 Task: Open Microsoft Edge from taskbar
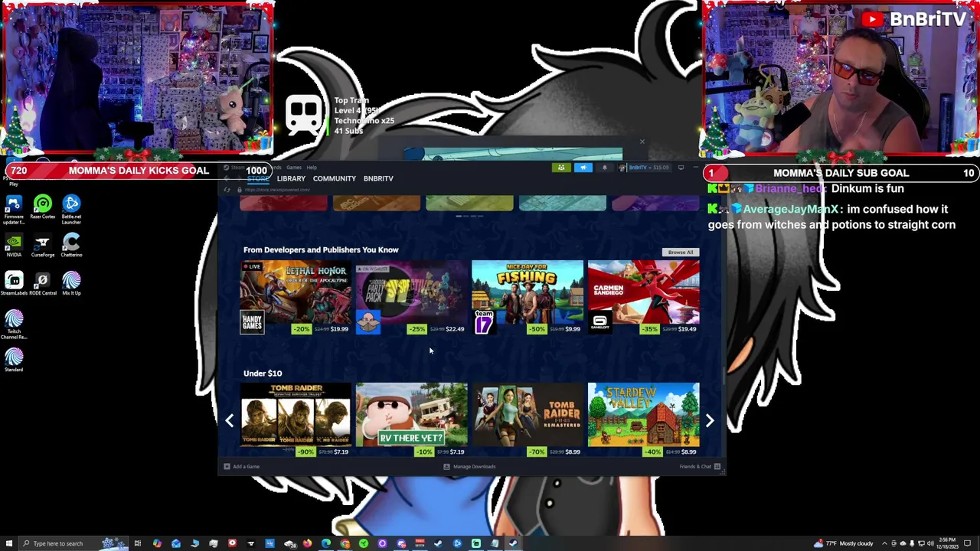tap(326, 543)
